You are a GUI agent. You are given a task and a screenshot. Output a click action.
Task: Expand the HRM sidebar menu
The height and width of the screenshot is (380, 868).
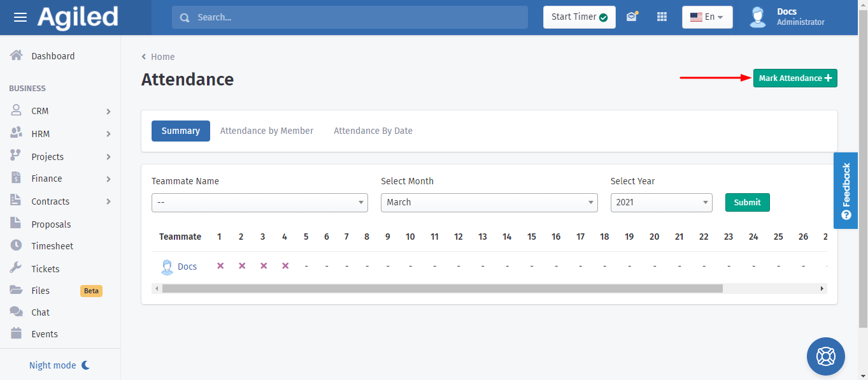click(x=60, y=134)
